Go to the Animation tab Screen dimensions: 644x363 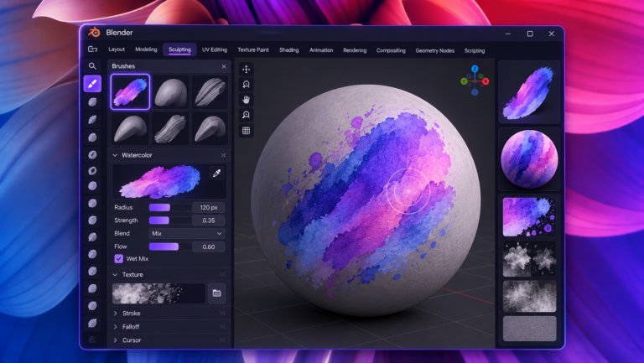coord(321,50)
